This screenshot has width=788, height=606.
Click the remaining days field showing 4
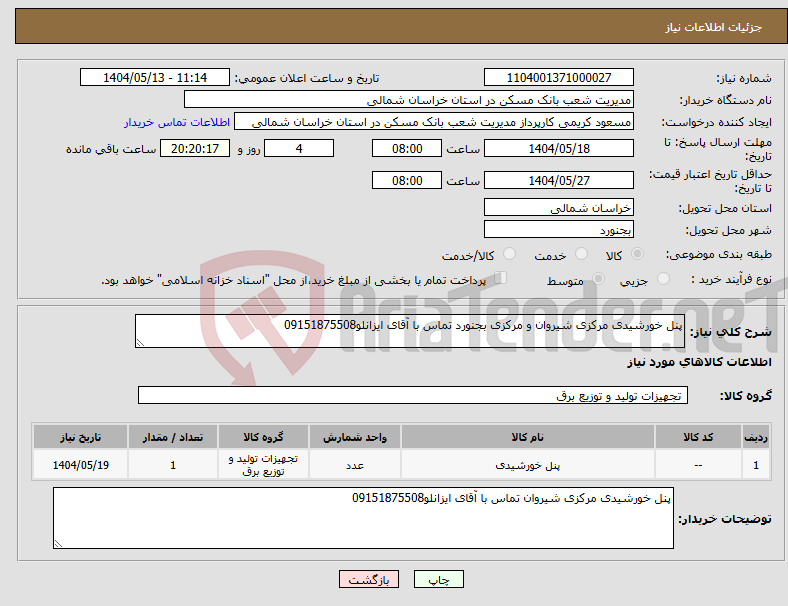299,149
